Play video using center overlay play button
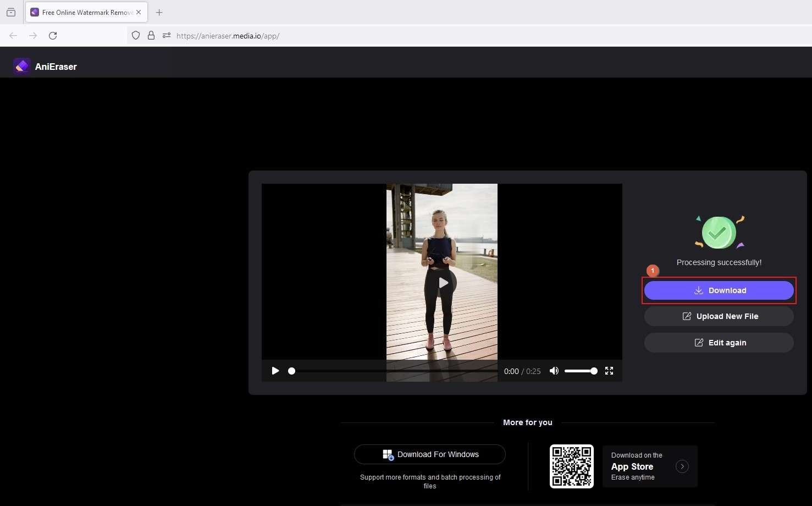 (x=443, y=283)
